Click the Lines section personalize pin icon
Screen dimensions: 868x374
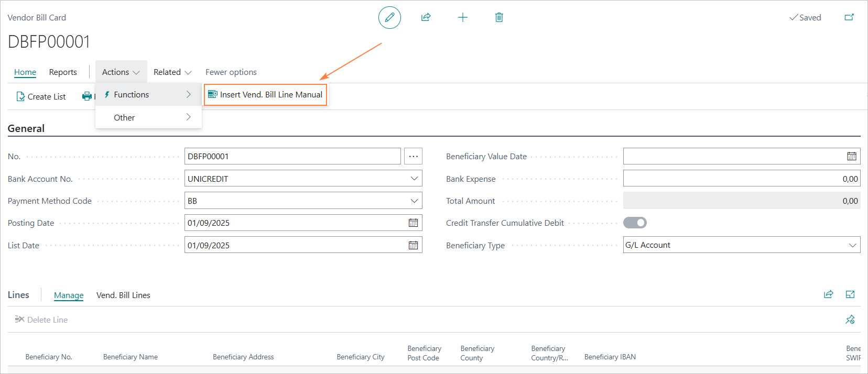pyautogui.click(x=850, y=320)
